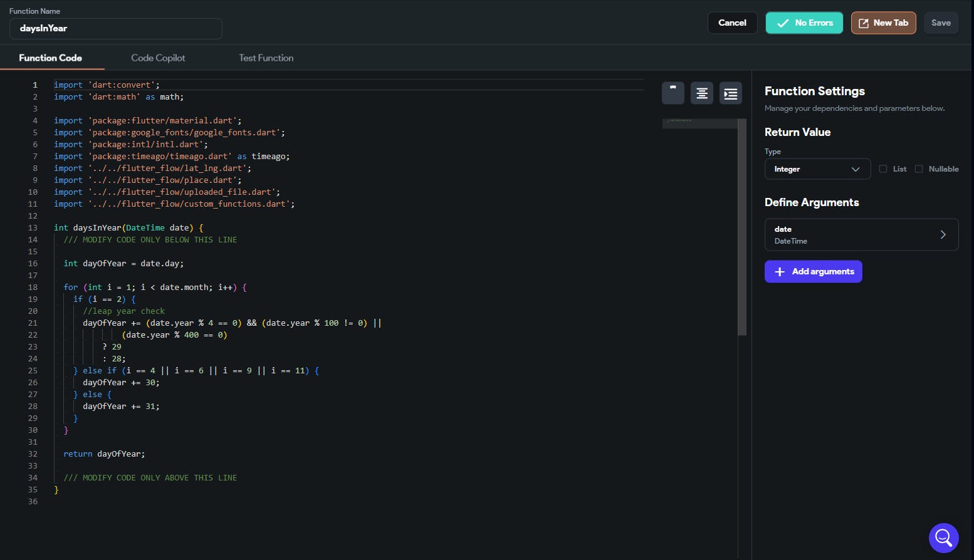Click the chevron arrow on date argument
This screenshot has width=974, height=560.
[943, 235]
